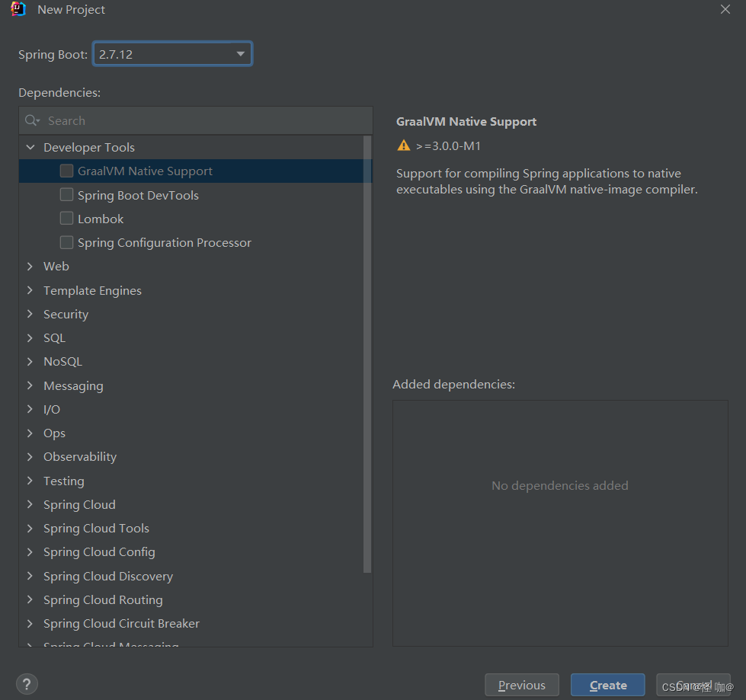Viewport: 746px width, 700px height.
Task: Expand the Ops category chevron
Action: (30, 433)
